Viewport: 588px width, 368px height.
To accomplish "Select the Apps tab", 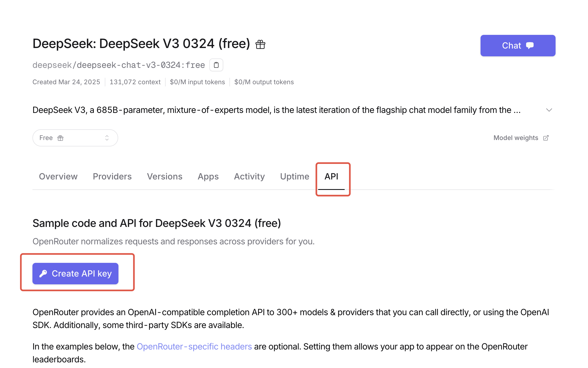I will tap(208, 176).
